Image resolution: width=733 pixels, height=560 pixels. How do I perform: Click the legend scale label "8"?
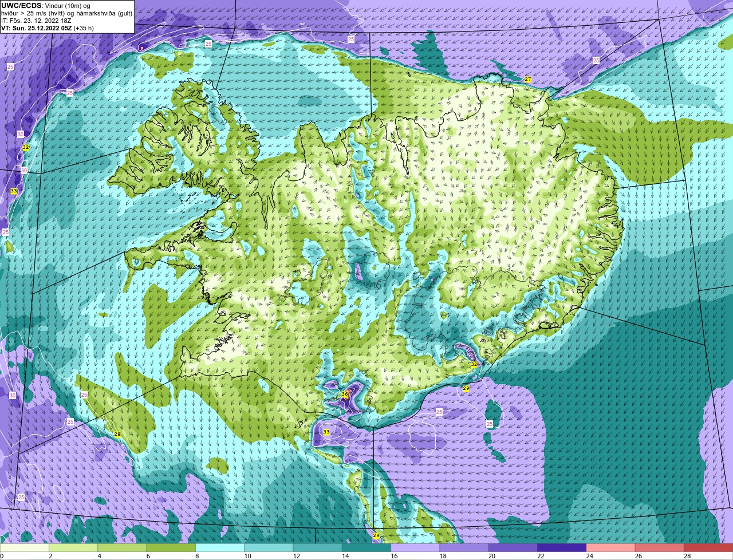[197, 556]
